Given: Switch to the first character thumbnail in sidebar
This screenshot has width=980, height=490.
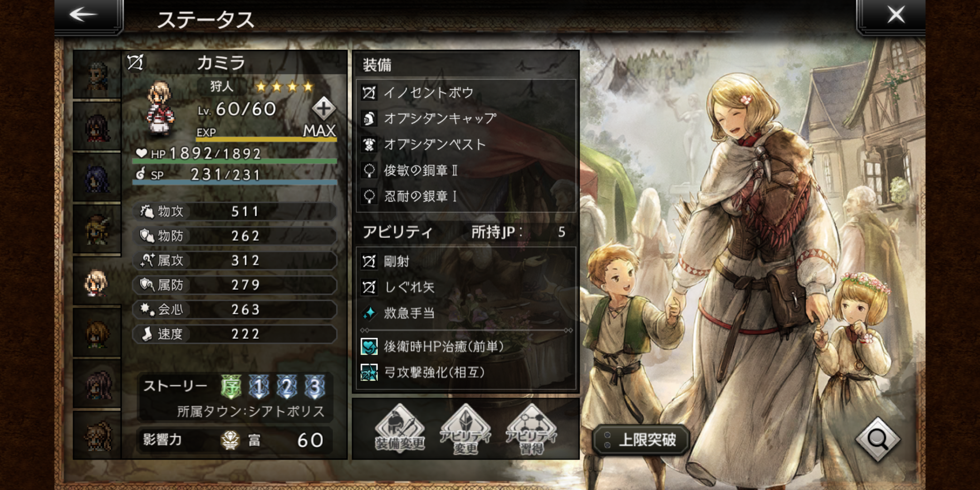Looking at the screenshot, I should (x=97, y=75).
